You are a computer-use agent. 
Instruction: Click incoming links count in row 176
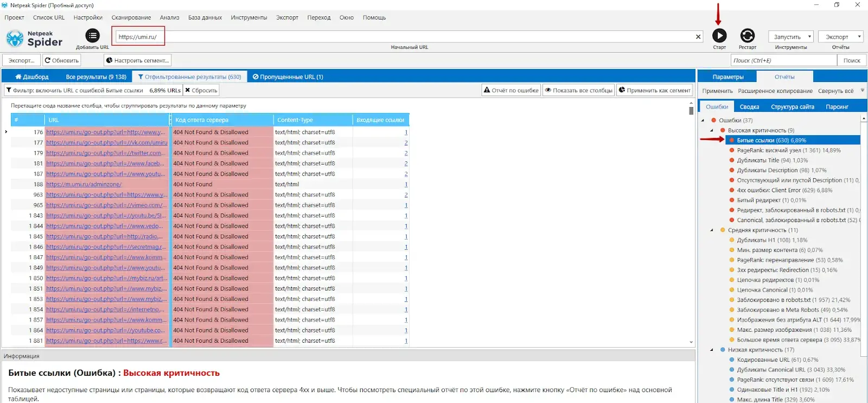(406, 132)
